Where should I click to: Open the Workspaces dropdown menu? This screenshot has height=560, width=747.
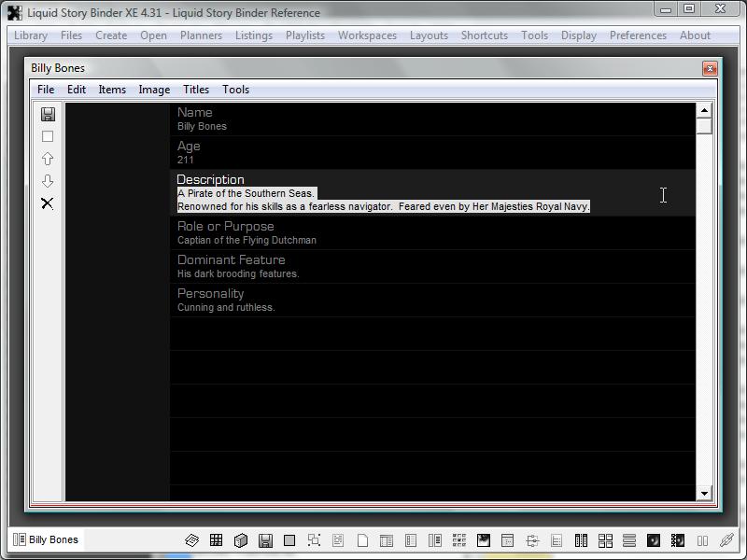point(367,35)
